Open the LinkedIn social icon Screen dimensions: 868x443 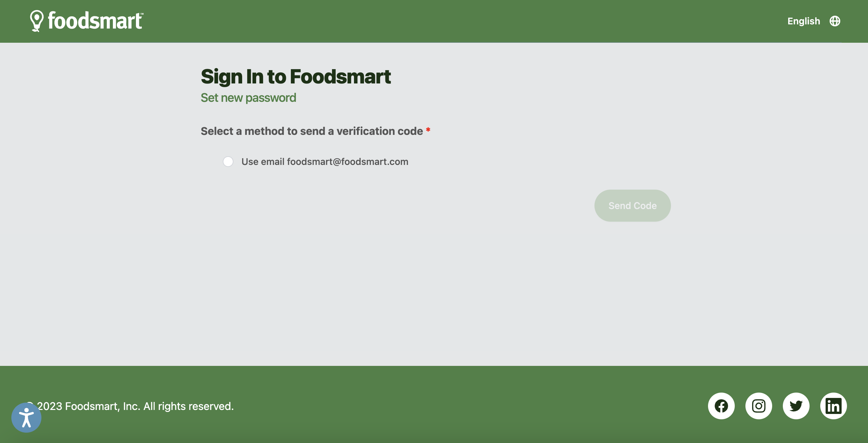click(x=833, y=406)
